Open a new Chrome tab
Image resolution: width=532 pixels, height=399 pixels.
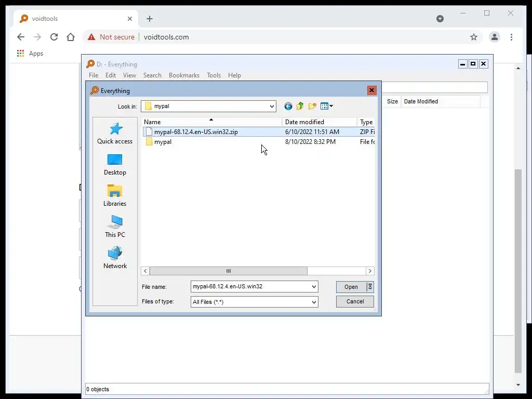point(150,19)
